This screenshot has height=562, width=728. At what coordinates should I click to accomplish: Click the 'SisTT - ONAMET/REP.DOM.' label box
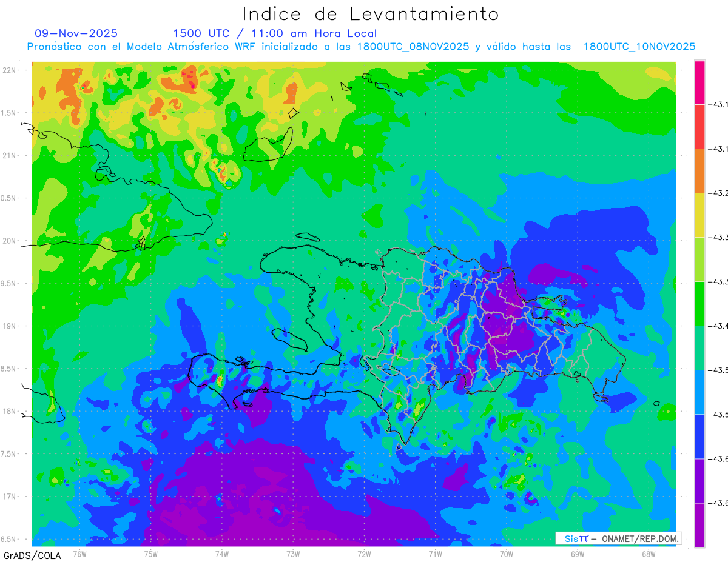tap(618, 538)
